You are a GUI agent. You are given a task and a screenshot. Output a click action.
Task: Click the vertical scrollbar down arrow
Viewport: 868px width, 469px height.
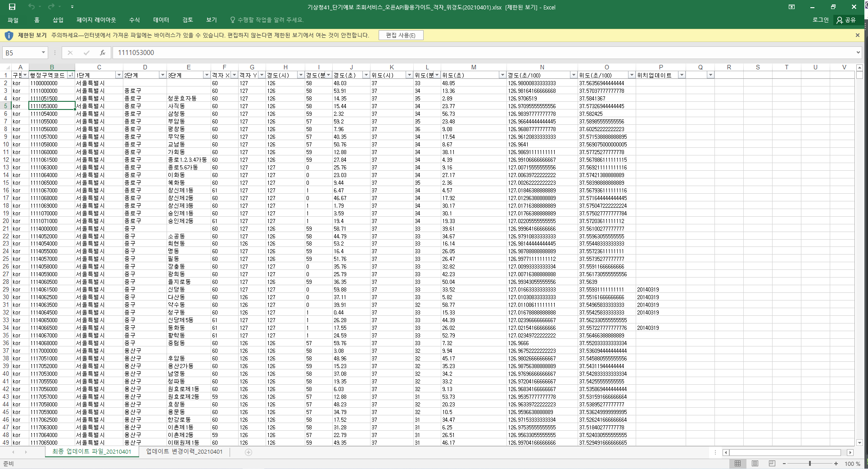pos(859,443)
